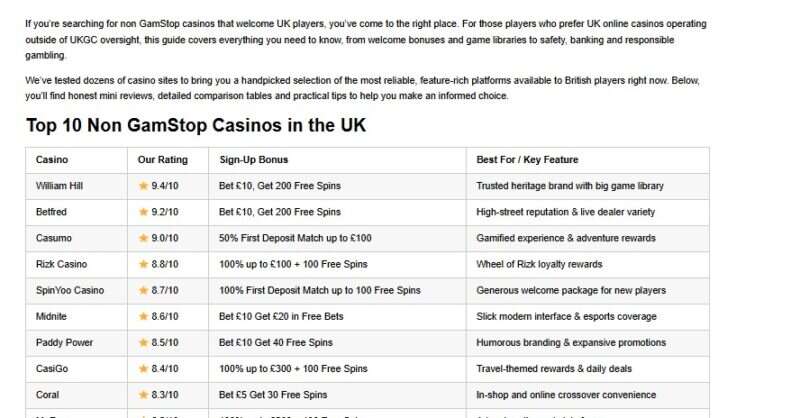The height and width of the screenshot is (418, 800).
Task: Click the star icon beside Casumo's 9.0/10 rating
Action: 143,238
